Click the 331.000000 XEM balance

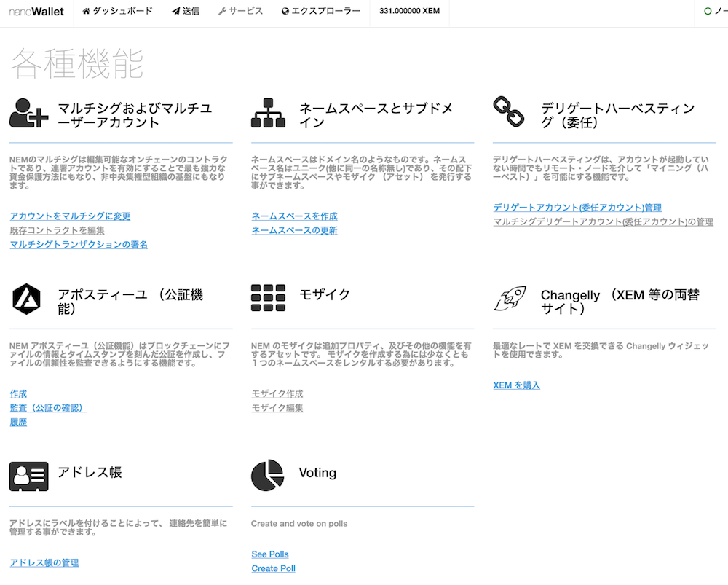pyautogui.click(x=409, y=11)
